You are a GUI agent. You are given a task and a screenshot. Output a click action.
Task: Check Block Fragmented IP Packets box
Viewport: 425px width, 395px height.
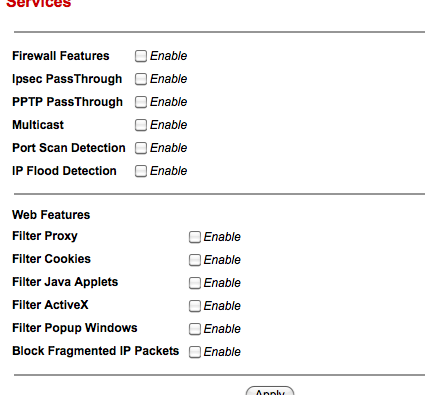click(x=195, y=352)
